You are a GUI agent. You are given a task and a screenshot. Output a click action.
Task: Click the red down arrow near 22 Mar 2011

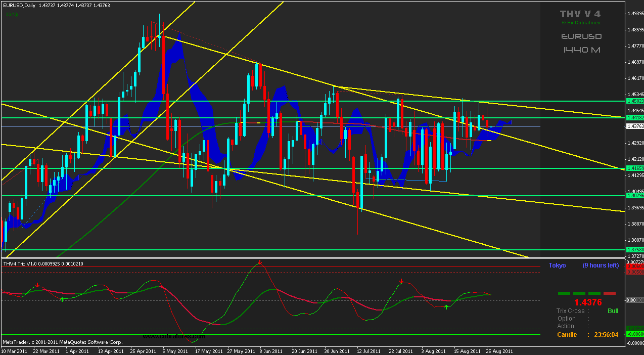[x=37, y=286]
